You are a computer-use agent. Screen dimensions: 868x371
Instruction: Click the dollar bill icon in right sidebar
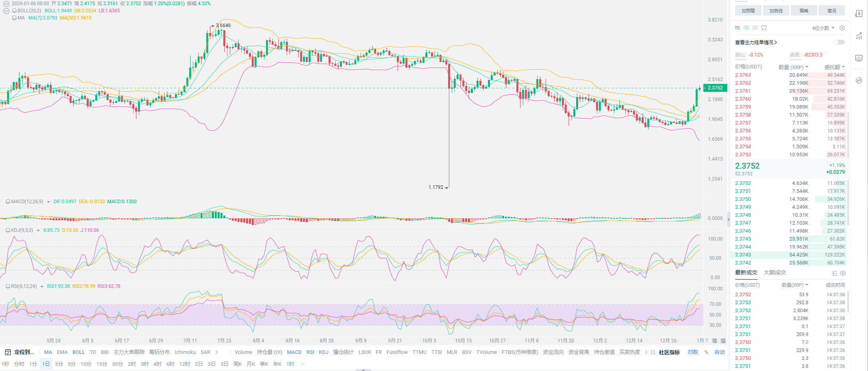(859, 14)
